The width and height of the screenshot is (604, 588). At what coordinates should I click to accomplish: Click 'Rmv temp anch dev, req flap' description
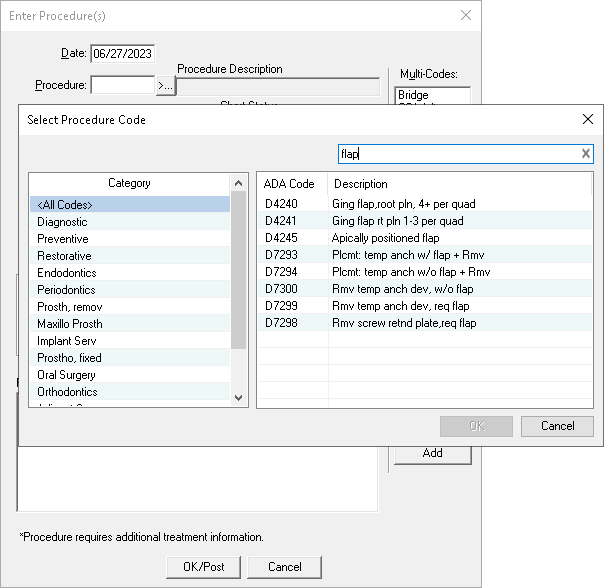coord(401,305)
